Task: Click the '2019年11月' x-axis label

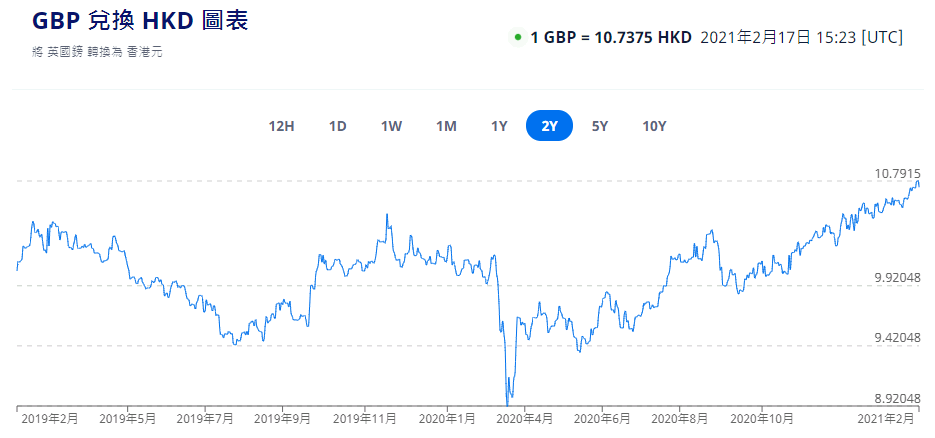Action: click(x=364, y=419)
